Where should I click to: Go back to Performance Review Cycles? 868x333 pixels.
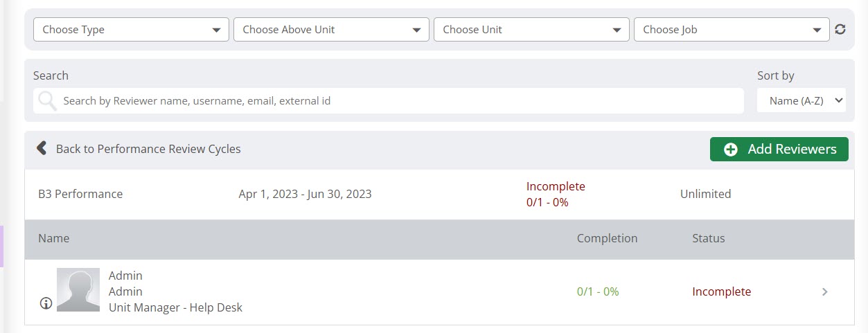[148, 149]
